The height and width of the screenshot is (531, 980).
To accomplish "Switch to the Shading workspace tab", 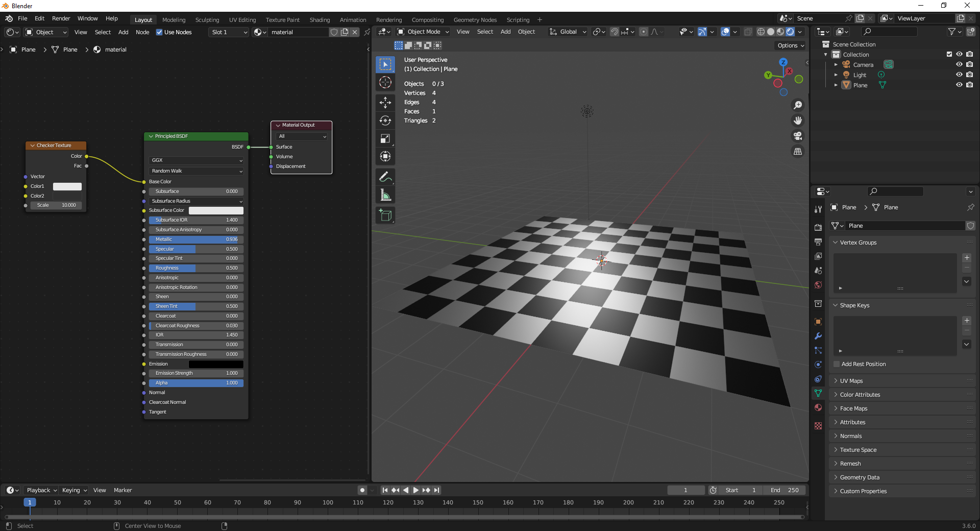I will [320, 20].
